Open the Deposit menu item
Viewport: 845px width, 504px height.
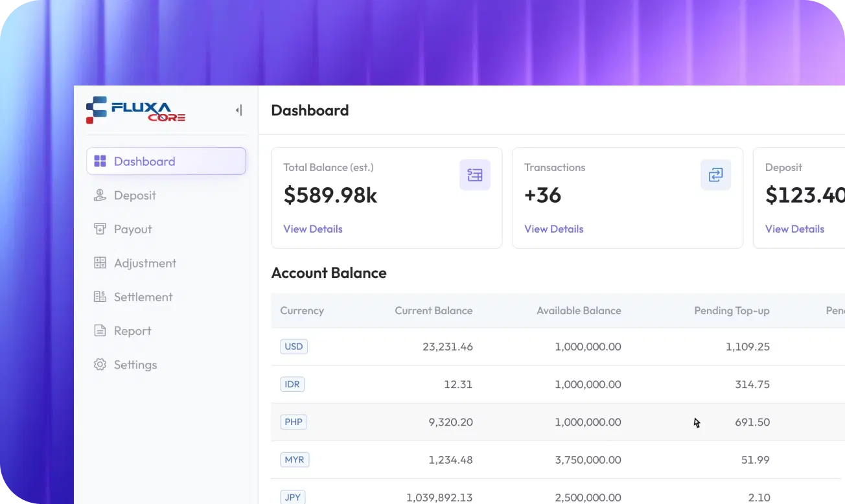(167, 195)
